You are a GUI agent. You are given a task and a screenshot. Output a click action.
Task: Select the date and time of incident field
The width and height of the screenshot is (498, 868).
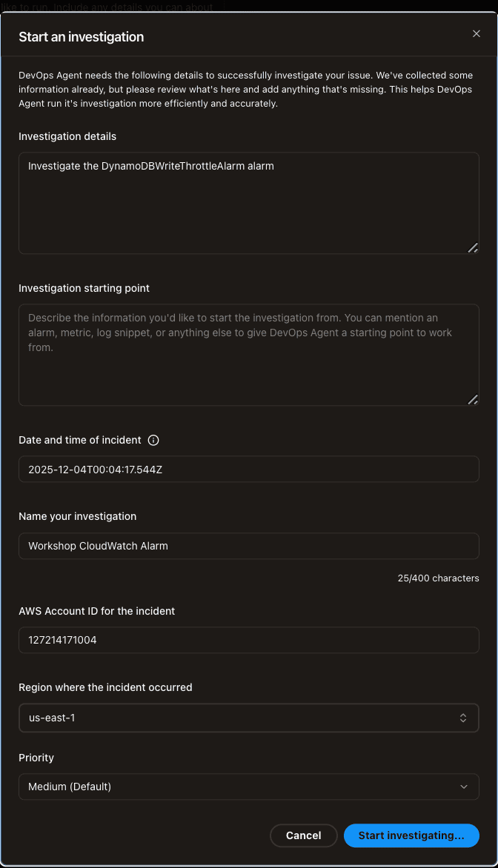(x=248, y=470)
